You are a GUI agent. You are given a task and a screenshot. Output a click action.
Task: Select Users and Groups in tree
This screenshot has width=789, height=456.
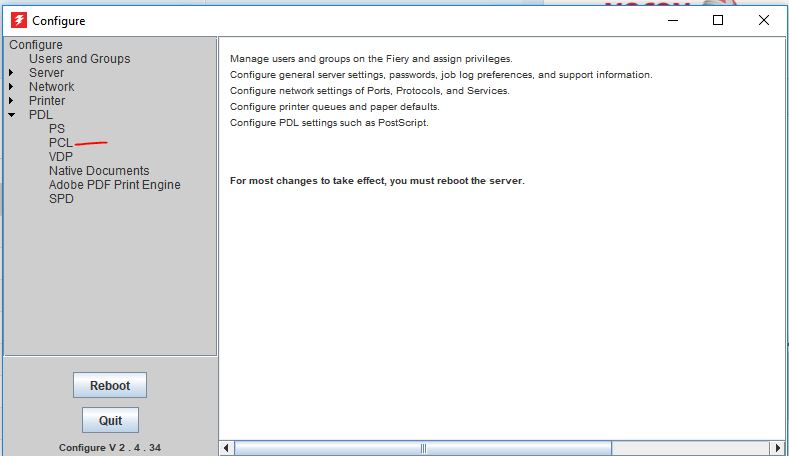(x=79, y=59)
